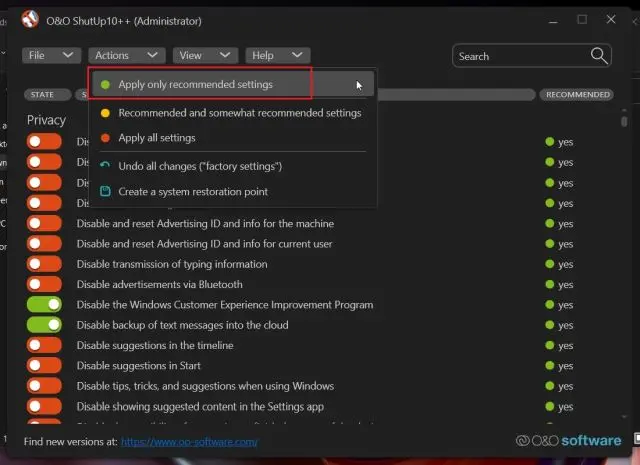Select Apply only recommended settings
Screen dimensions: 640x465
tap(233, 85)
